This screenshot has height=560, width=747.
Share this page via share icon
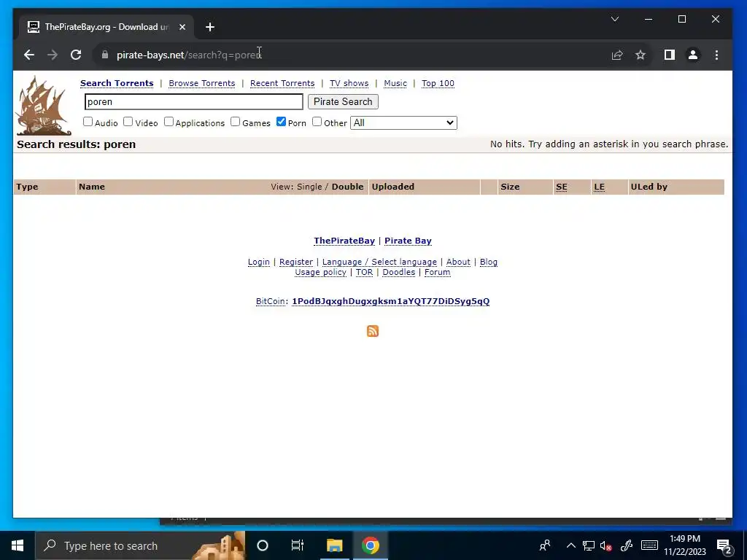coord(617,55)
